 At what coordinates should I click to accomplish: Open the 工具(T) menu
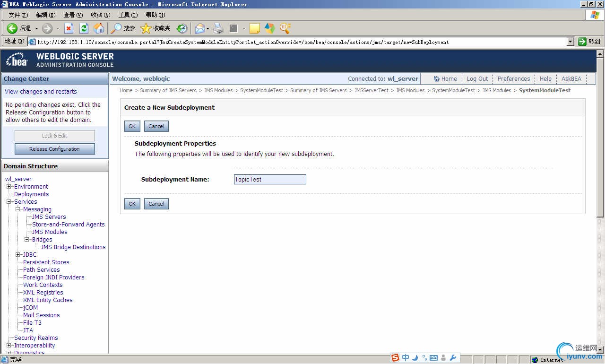click(128, 15)
